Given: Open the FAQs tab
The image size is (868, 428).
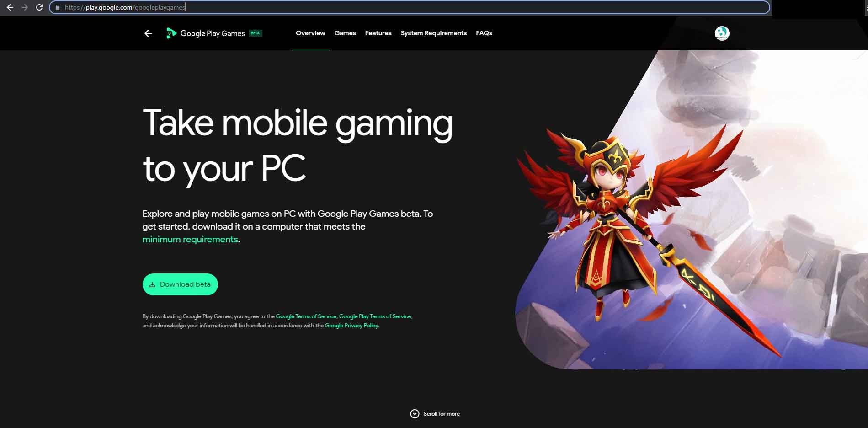Looking at the screenshot, I should click(x=484, y=33).
